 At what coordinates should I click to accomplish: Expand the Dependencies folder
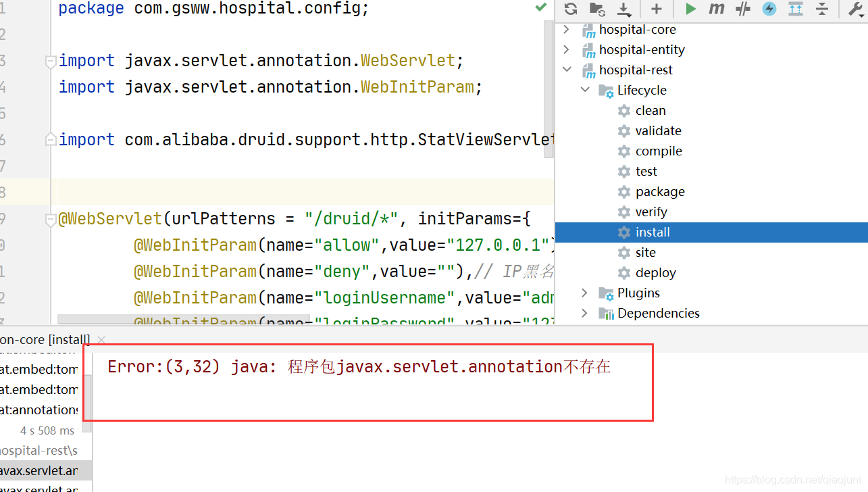(585, 313)
